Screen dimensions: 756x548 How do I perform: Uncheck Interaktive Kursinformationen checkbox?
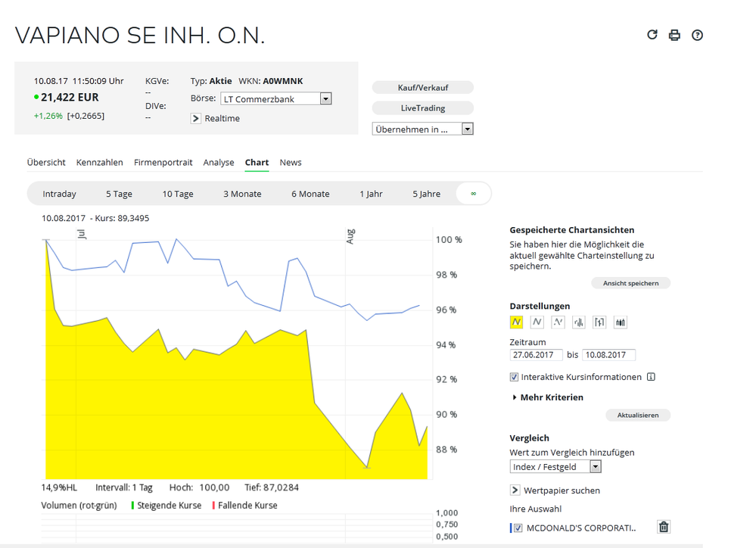click(515, 377)
